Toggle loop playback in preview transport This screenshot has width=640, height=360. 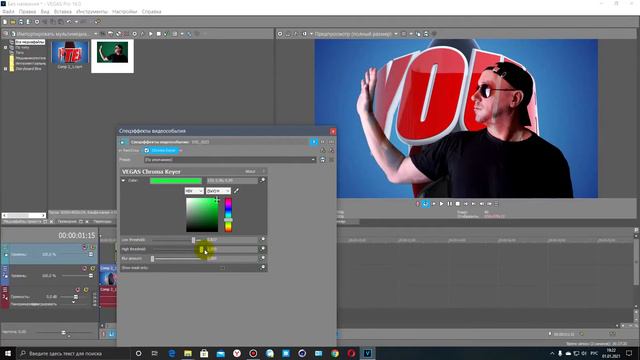click(x=425, y=204)
